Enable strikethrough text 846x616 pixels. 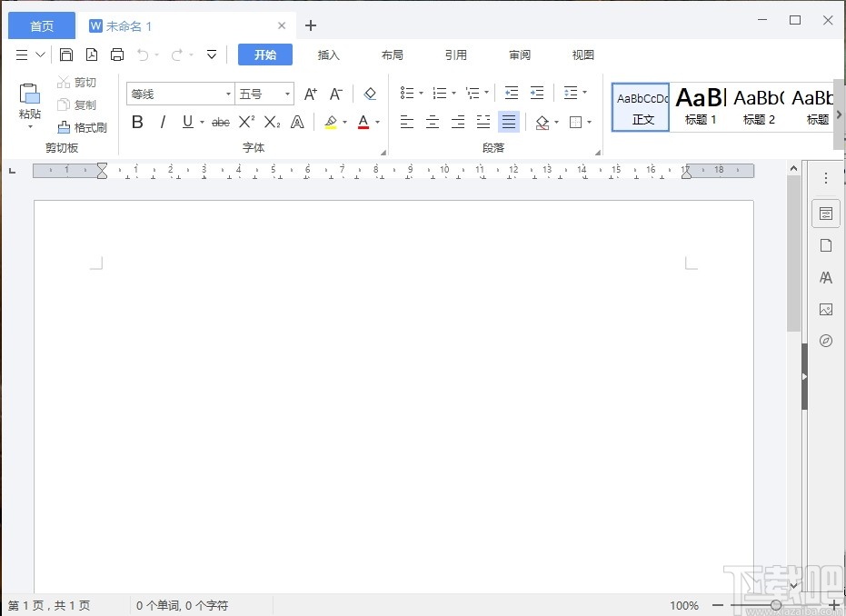(x=220, y=121)
